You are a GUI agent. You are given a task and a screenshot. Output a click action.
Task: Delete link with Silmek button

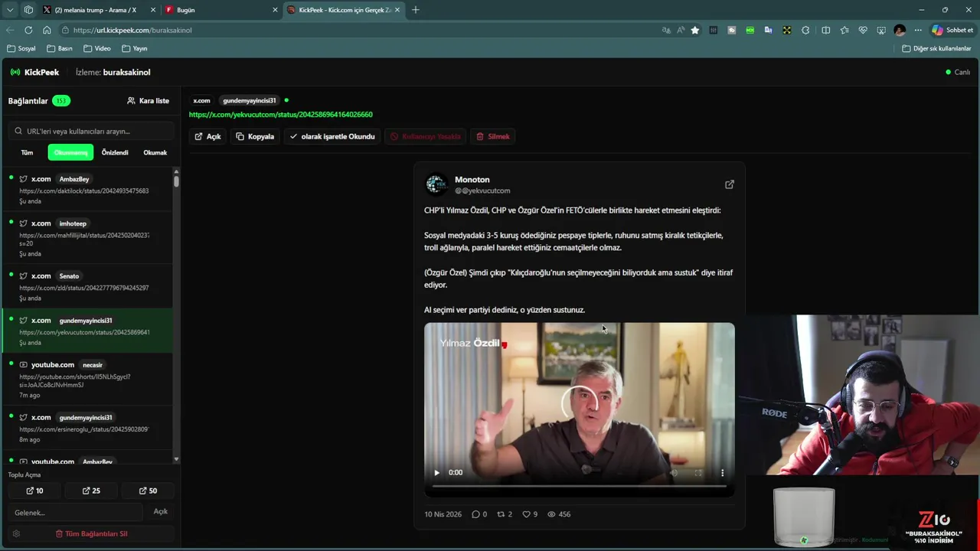pos(493,136)
